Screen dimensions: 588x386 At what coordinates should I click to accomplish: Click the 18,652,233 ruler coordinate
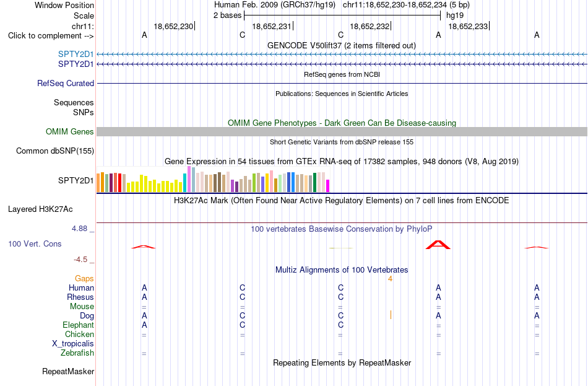click(468, 26)
